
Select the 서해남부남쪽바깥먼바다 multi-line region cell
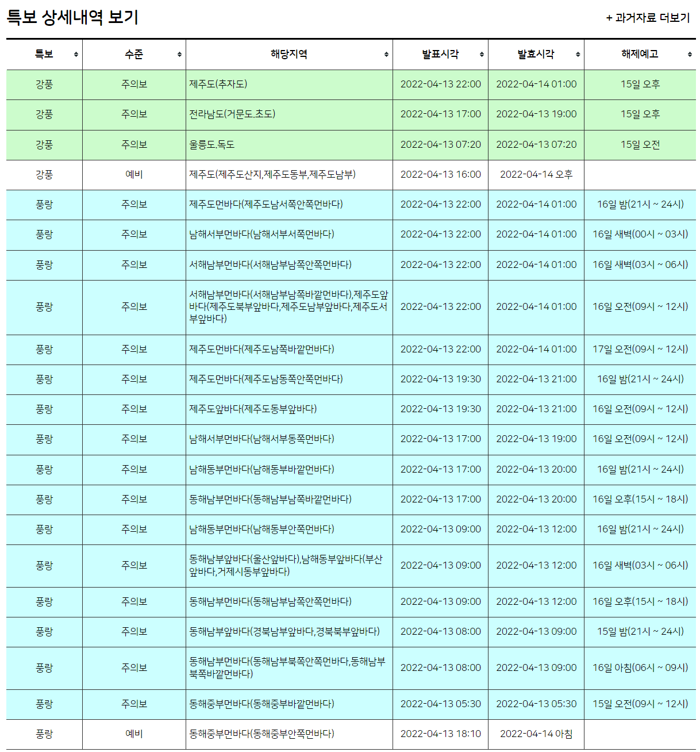click(x=289, y=306)
